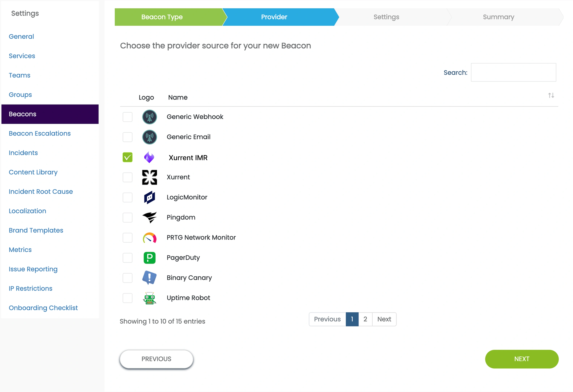Select the PagerDuty provider checkbox
The image size is (573, 392).
[127, 258]
